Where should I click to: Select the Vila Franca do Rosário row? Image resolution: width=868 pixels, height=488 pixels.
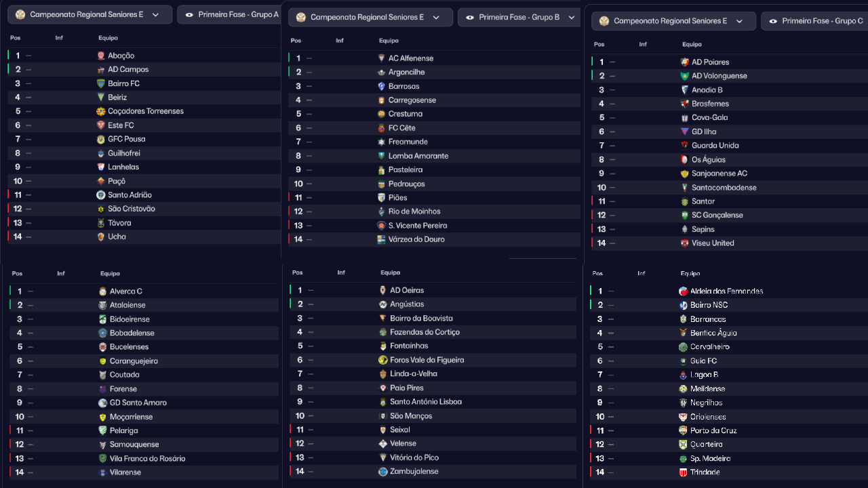coord(147,459)
